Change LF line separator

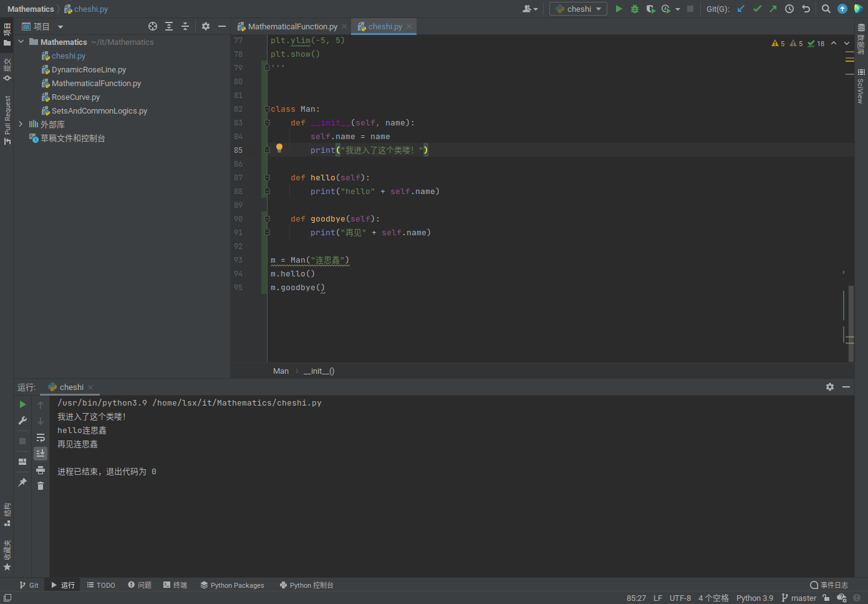pyautogui.click(x=658, y=598)
